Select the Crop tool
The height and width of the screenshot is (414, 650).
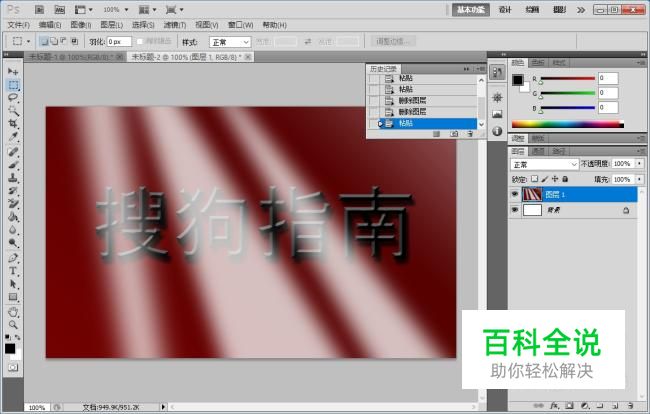click(13, 124)
